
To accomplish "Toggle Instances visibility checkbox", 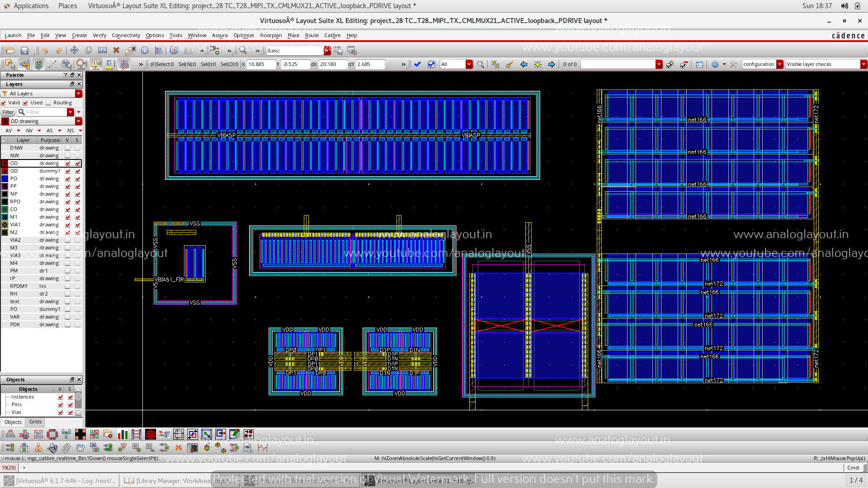I will (x=61, y=397).
